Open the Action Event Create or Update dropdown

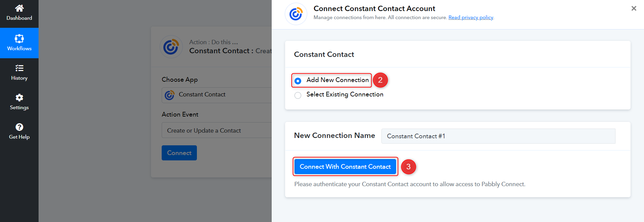[217, 130]
